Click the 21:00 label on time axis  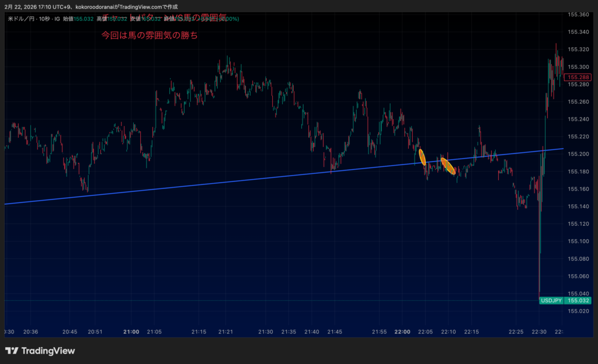pos(131,331)
